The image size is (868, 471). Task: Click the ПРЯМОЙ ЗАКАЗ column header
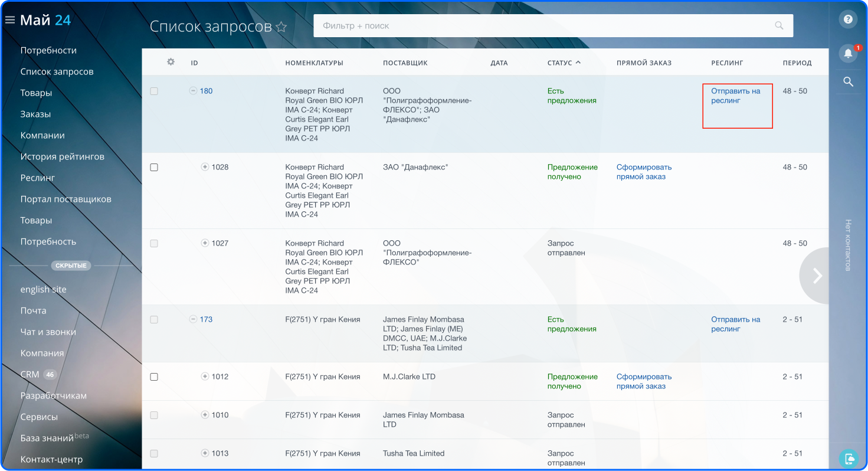pyautogui.click(x=644, y=63)
